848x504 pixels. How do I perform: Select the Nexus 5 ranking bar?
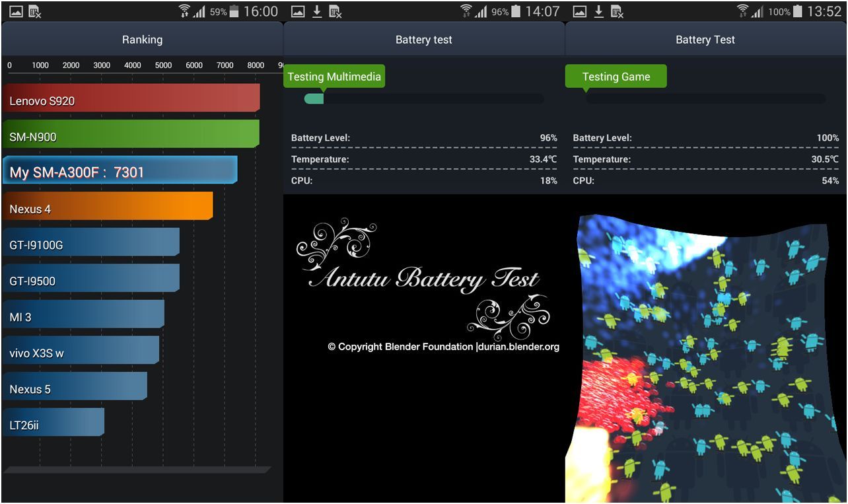point(75,386)
